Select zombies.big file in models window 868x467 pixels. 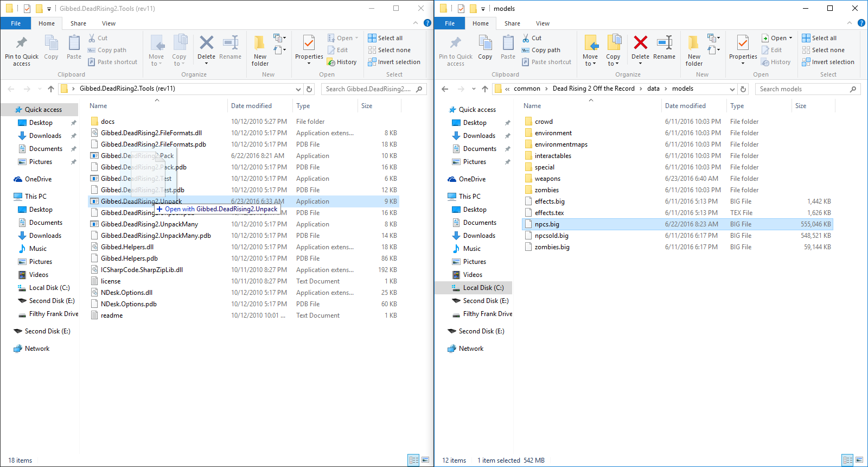pyautogui.click(x=678, y=247)
